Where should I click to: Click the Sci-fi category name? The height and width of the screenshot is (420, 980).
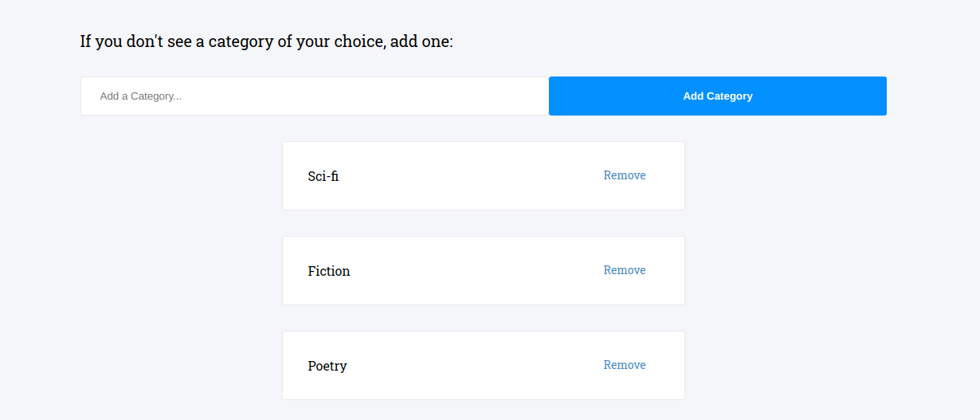[x=323, y=176]
